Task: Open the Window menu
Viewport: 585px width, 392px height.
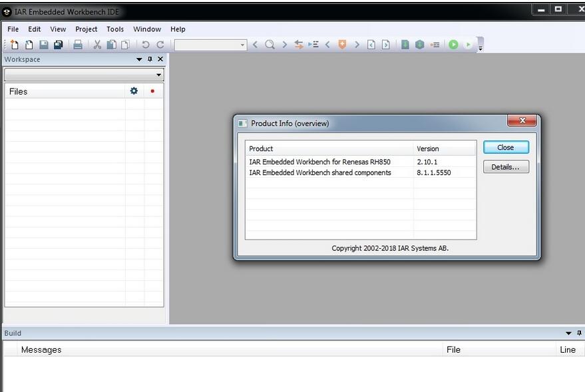Action: [x=147, y=29]
